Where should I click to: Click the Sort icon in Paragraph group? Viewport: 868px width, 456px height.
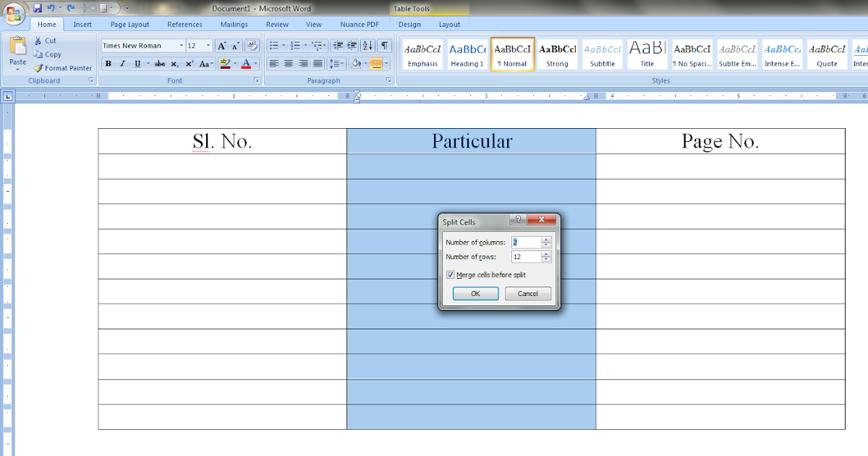point(367,44)
